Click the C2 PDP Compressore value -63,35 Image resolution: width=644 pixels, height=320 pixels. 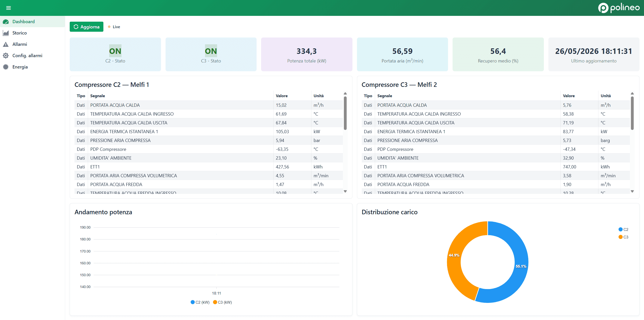coord(282,149)
